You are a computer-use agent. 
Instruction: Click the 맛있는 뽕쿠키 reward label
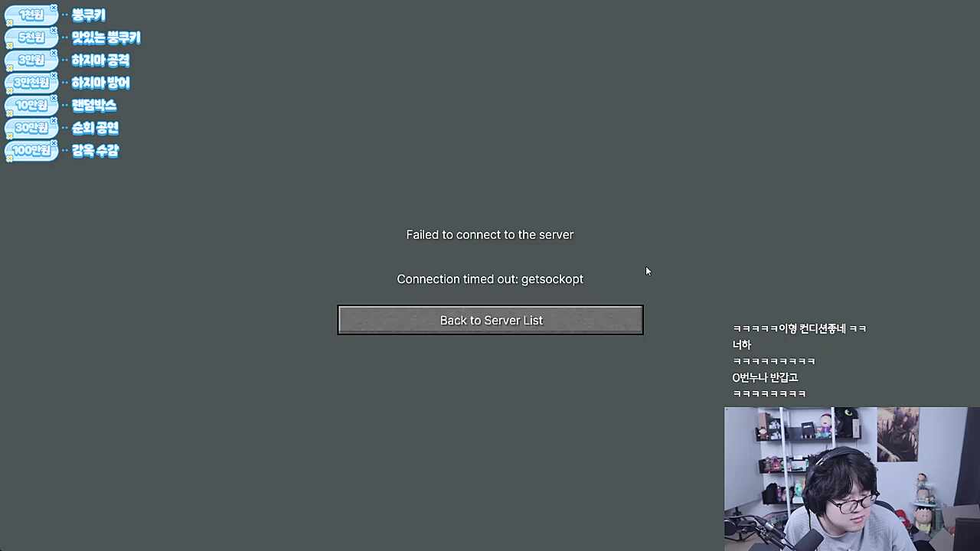pos(106,37)
